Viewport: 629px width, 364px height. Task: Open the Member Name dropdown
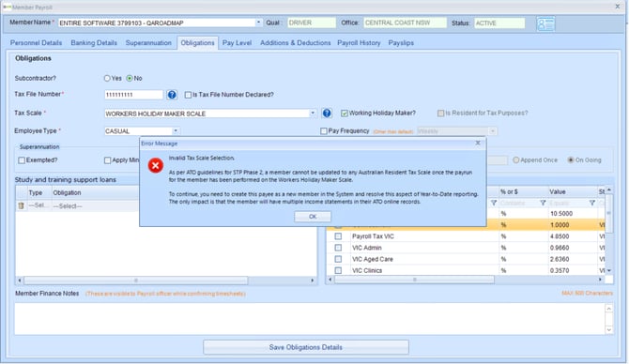[x=258, y=23]
